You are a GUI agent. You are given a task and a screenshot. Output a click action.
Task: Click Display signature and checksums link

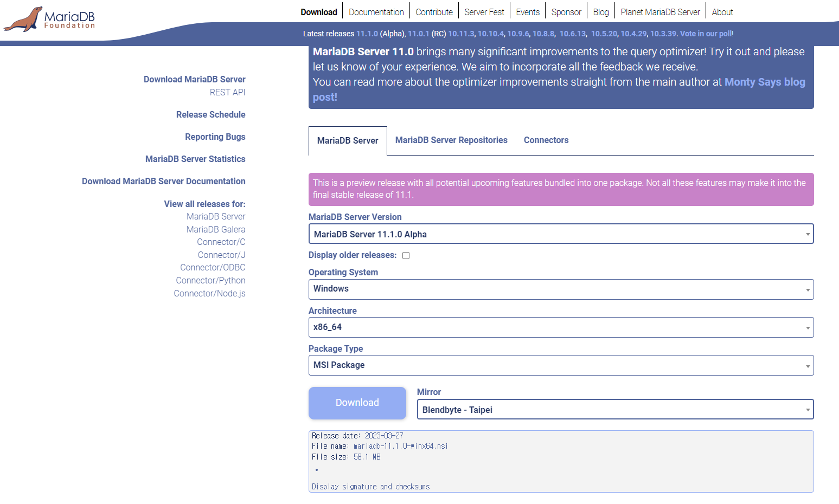(371, 487)
